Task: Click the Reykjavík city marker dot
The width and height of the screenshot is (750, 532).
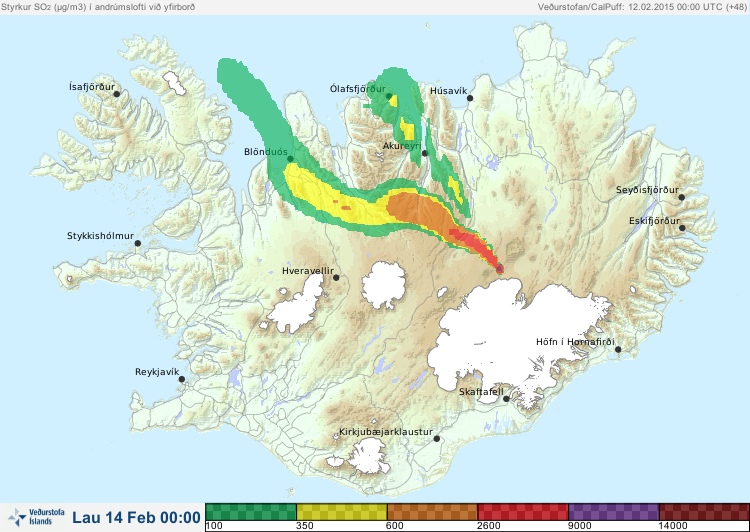Action: pyautogui.click(x=182, y=379)
